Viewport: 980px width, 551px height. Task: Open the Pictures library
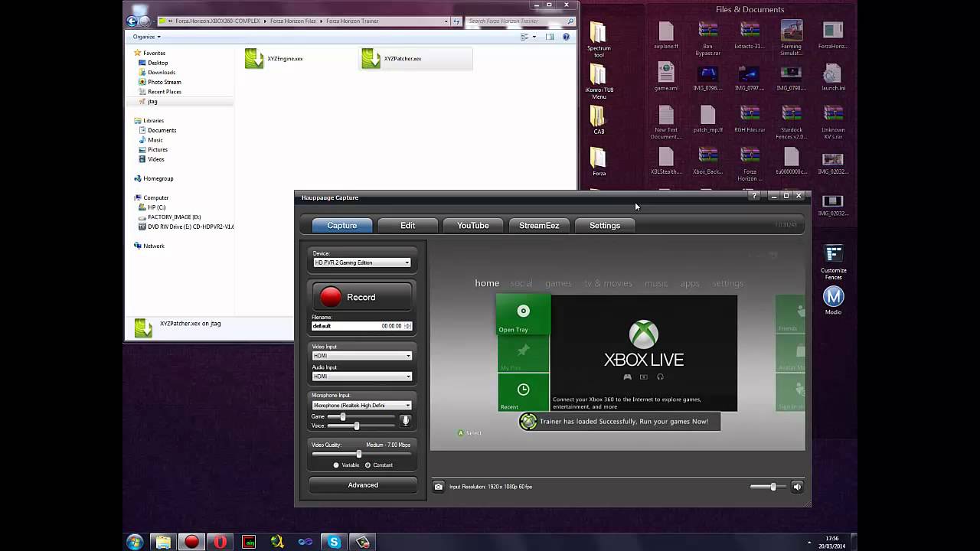[x=158, y=150]
